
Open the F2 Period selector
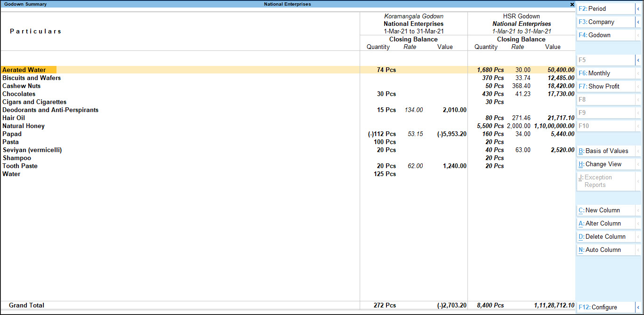click(605, 8)
